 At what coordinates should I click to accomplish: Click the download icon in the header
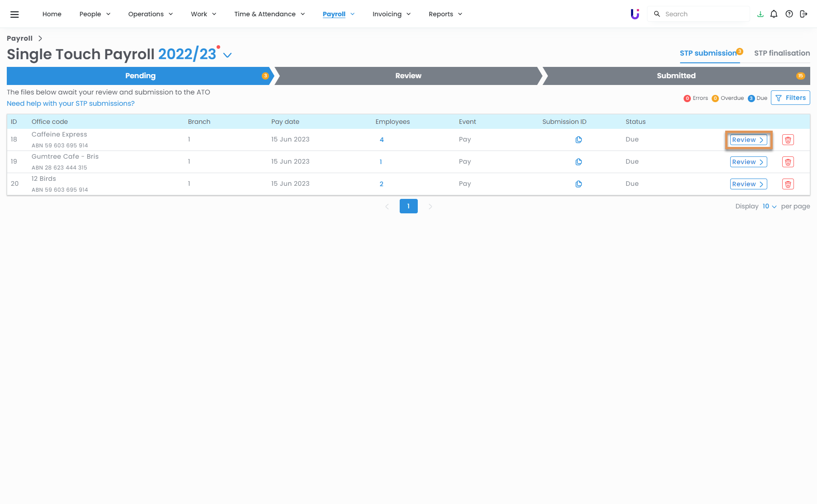click(760, 14)
